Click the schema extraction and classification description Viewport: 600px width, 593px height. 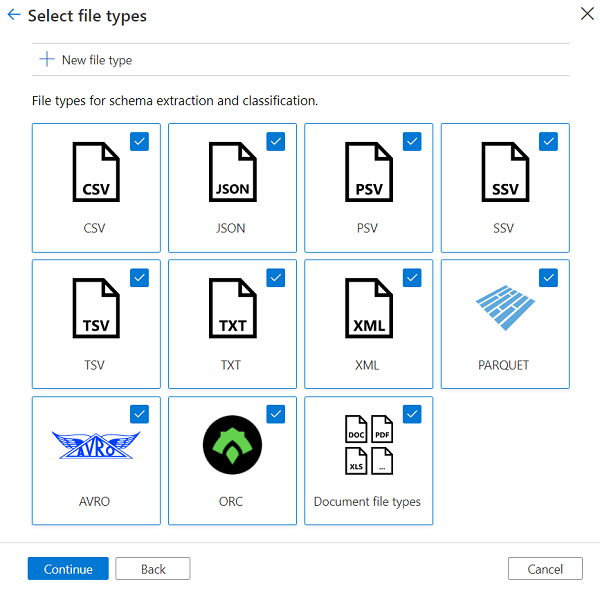pyautogui.click(x=175, y=101)
